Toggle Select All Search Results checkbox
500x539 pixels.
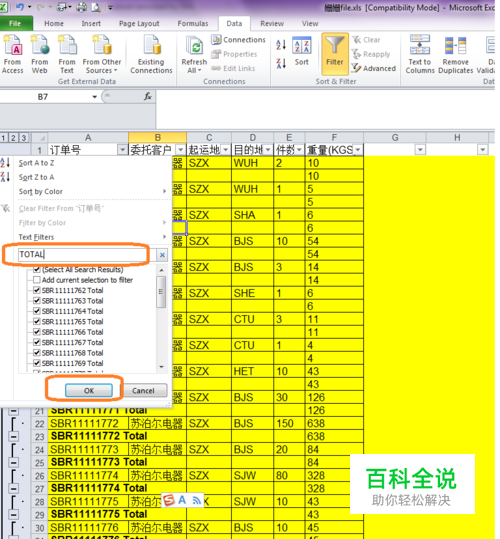[37, 269]
